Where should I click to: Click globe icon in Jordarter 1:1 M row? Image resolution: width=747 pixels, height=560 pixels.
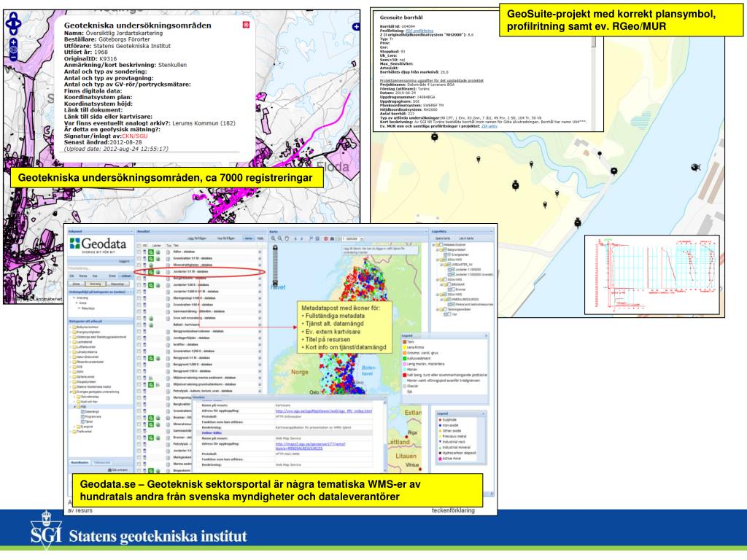click(158, 272)
